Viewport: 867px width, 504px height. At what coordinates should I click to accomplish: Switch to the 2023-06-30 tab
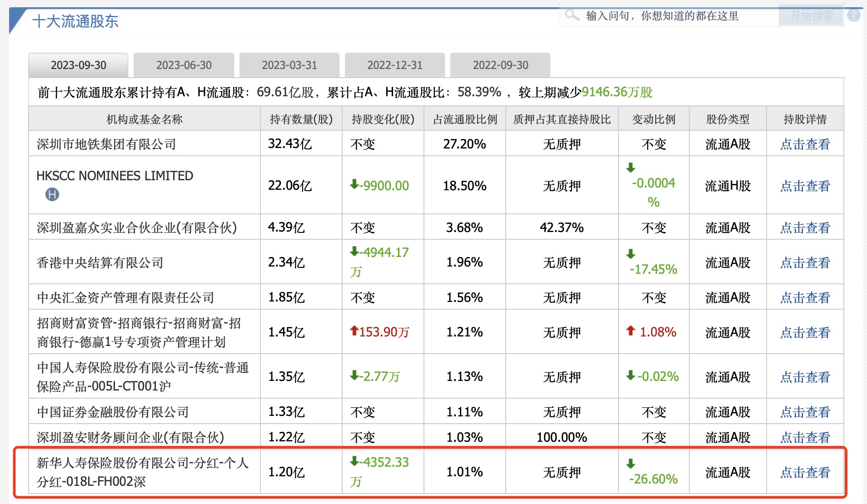tap(184, 65)
